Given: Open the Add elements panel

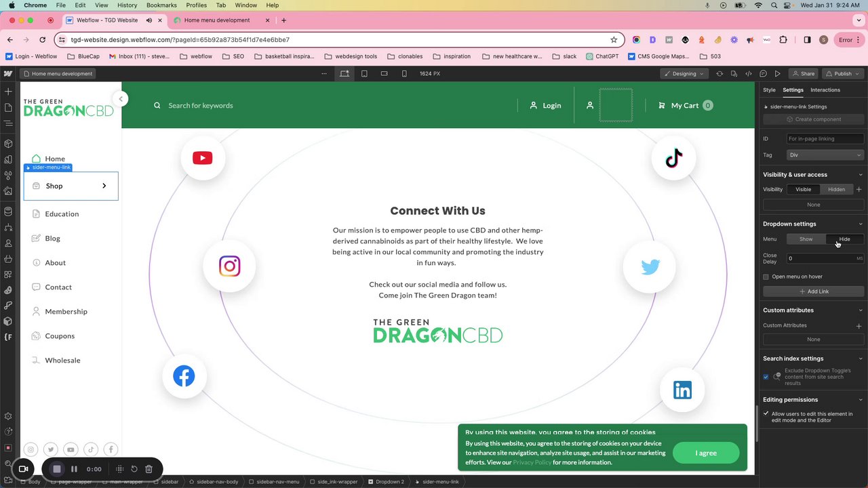Looking at the screenshot, I should pyautogui.click(x=8, y=91).
